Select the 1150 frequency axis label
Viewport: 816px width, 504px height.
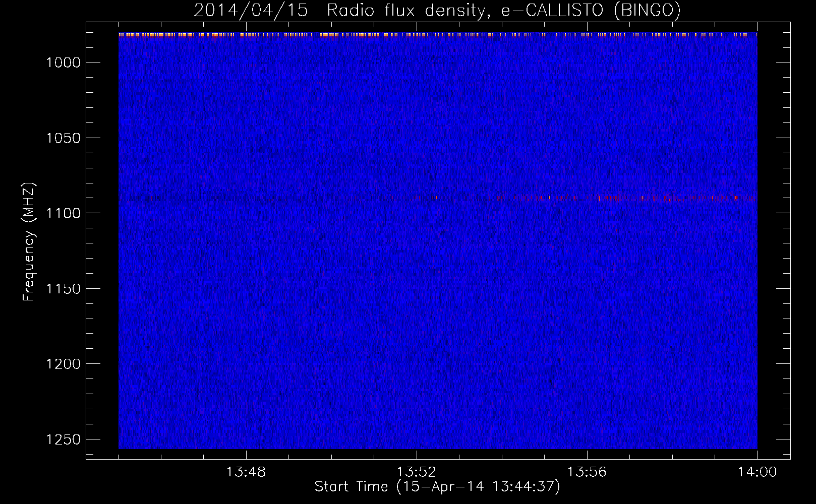tap(63, 289)
